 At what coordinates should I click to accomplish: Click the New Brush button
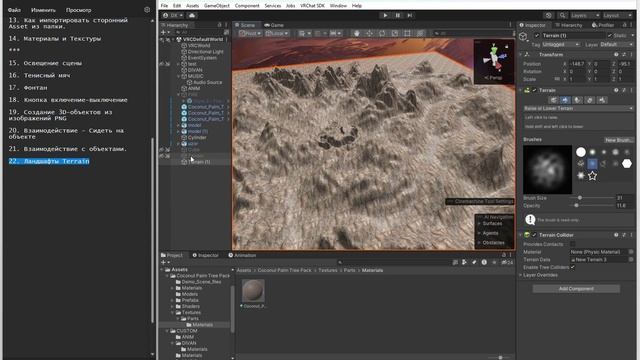[x=619, y=140]
